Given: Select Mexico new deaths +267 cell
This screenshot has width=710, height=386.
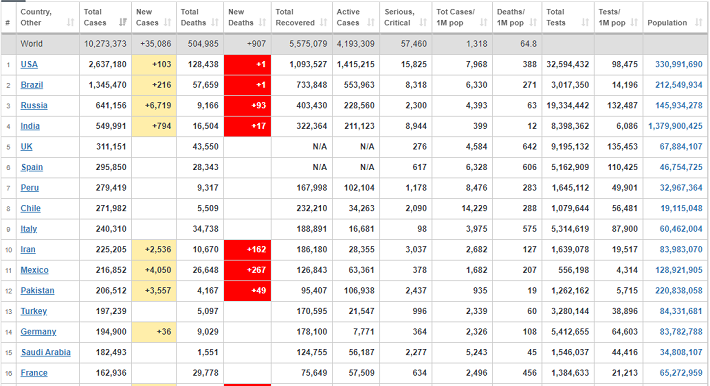Looking at the screenshot, I should 247,270.
